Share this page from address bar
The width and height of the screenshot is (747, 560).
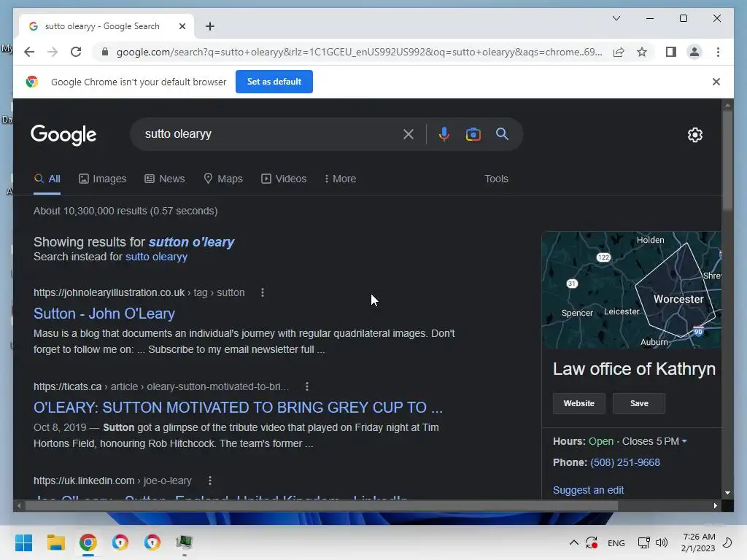[x=619, y=52]
